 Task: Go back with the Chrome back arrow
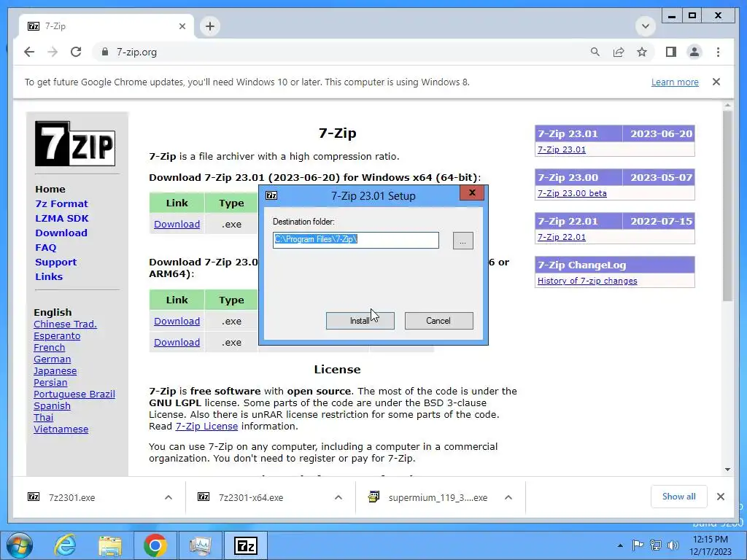[x=29, y=52]
